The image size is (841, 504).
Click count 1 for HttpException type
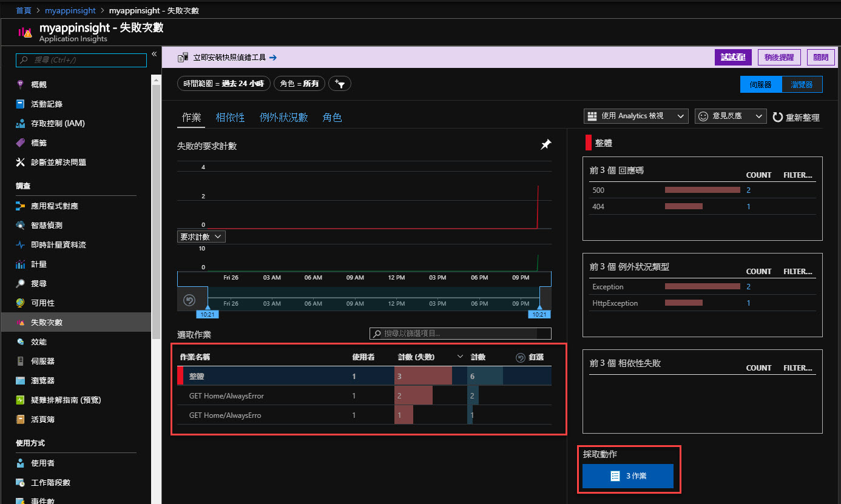tap(748, 303)
